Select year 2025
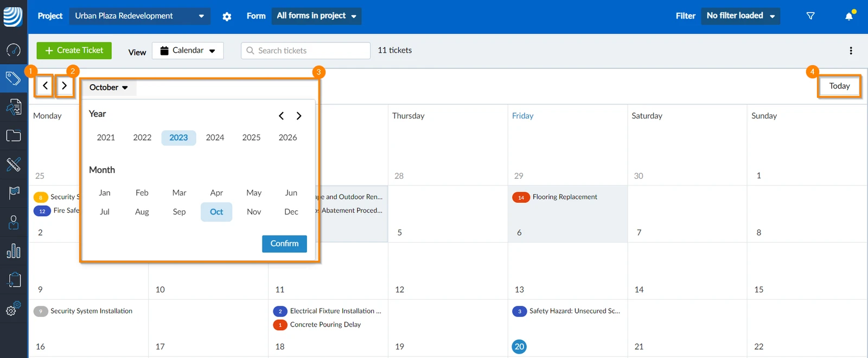Screen dimensions: 868x358 click(251, 137)
